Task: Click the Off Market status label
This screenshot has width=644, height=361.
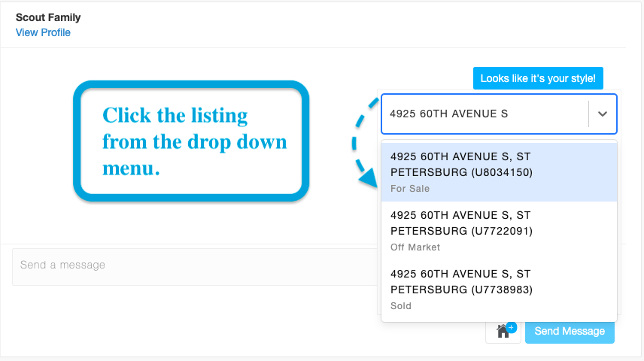Action: (415, 247)
